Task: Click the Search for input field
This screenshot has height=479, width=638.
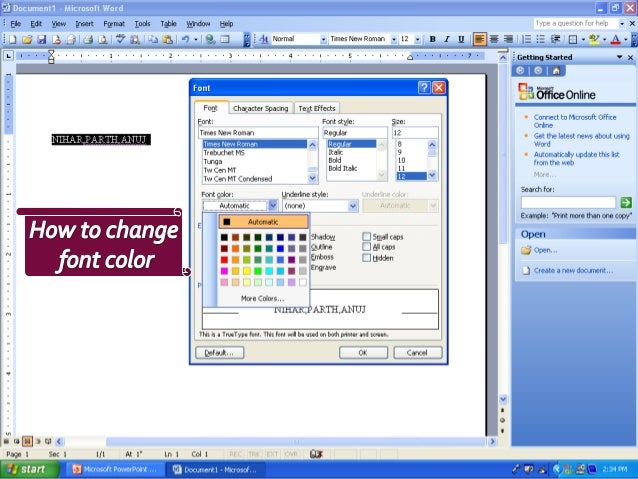Action: [568, 202]
